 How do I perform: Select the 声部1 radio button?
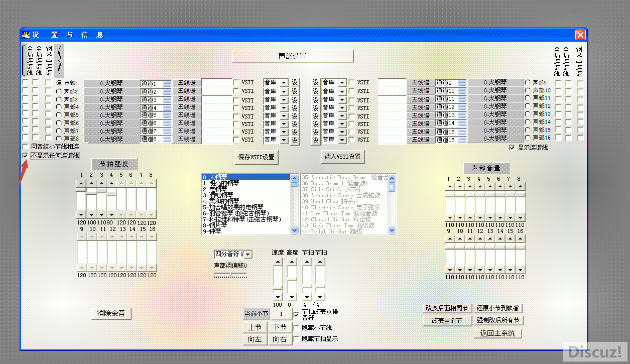(59, 83)
